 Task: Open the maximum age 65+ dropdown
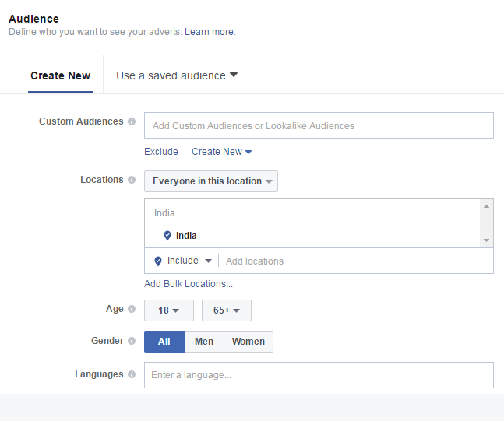227,310
